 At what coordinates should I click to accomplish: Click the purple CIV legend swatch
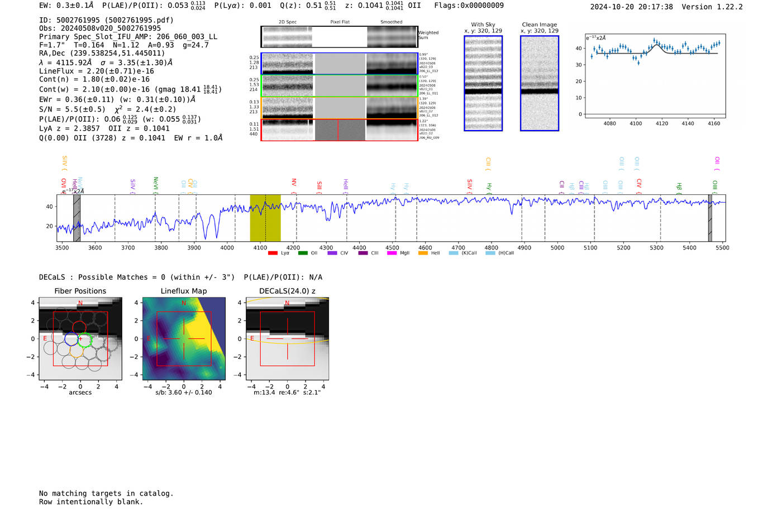pos(332,253)
